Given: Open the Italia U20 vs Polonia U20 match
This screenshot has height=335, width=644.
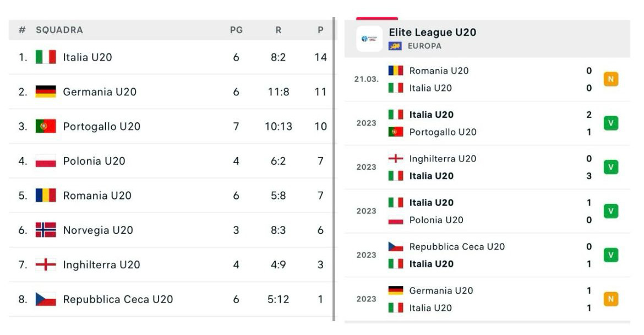Looking at the screenshot, I should [487, 211].
